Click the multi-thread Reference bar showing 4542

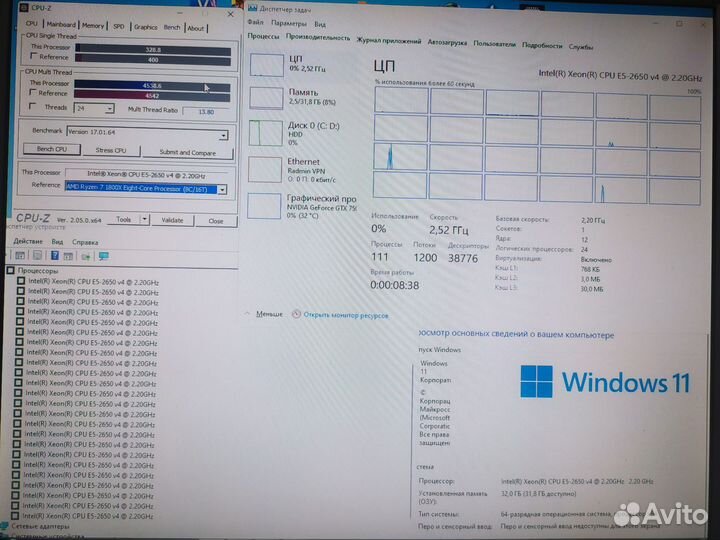152,96
